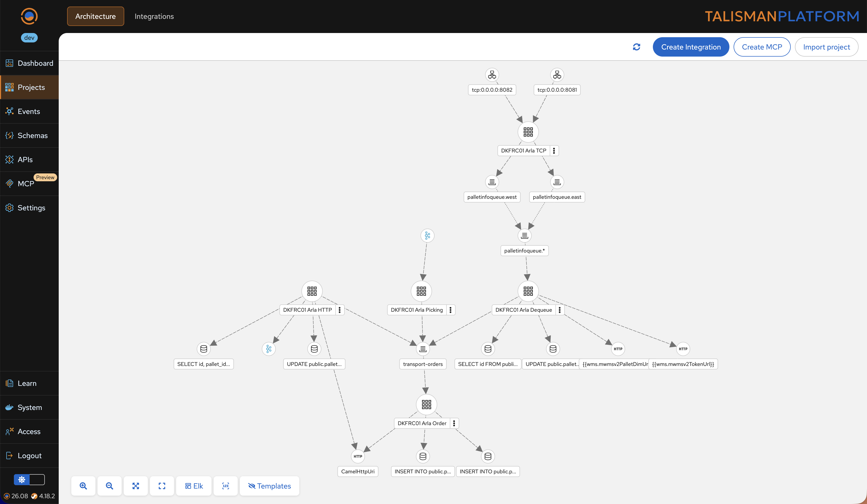
Task: Click the numbered brackets icon in bottom toolbar
Action: click(x=225, y=486)
